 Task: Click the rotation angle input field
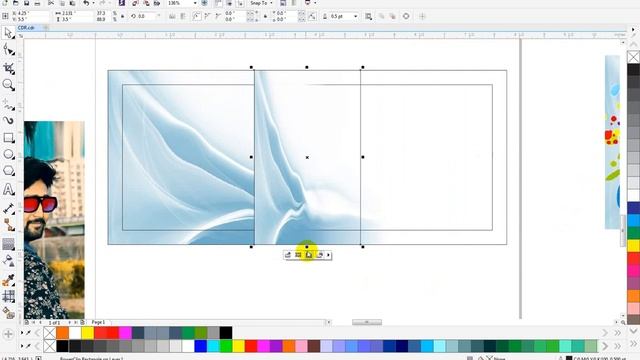[x=147, y=16]
